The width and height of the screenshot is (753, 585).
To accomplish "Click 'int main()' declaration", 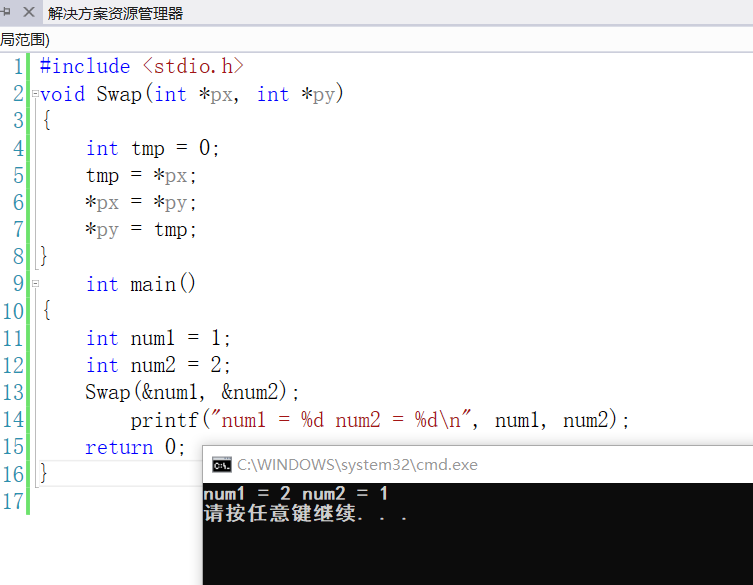I will (x=141, y=284).
